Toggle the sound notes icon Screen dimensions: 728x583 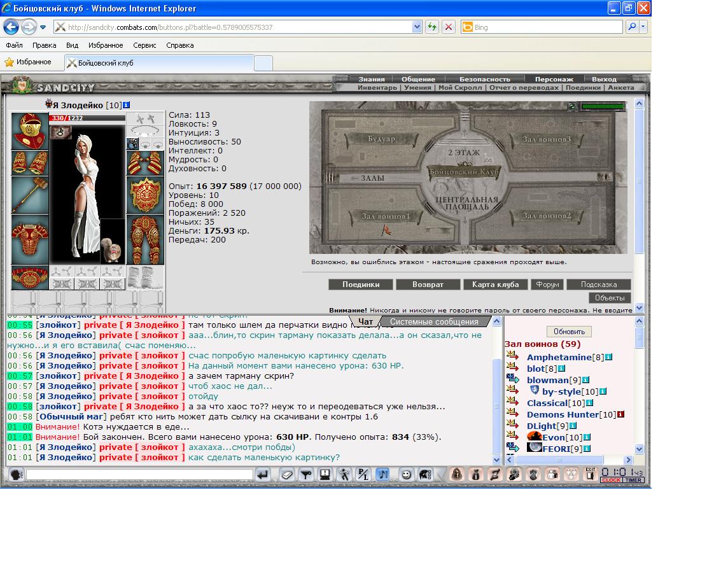(x=382, y=474)
